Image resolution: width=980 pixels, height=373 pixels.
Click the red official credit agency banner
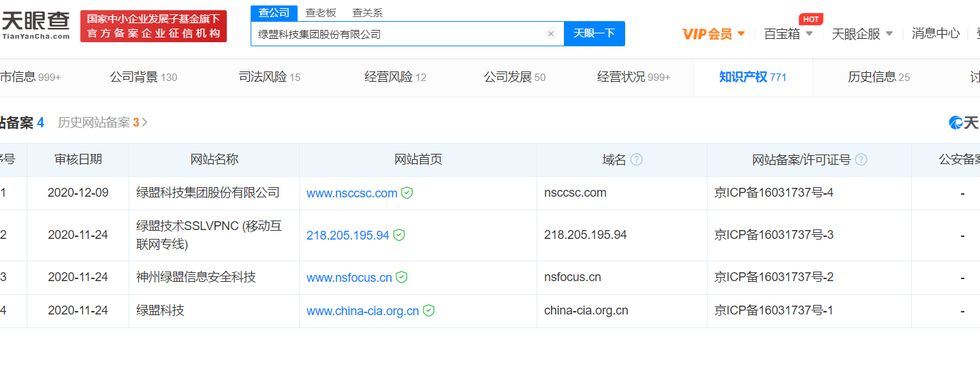click(x=153, y=26)
